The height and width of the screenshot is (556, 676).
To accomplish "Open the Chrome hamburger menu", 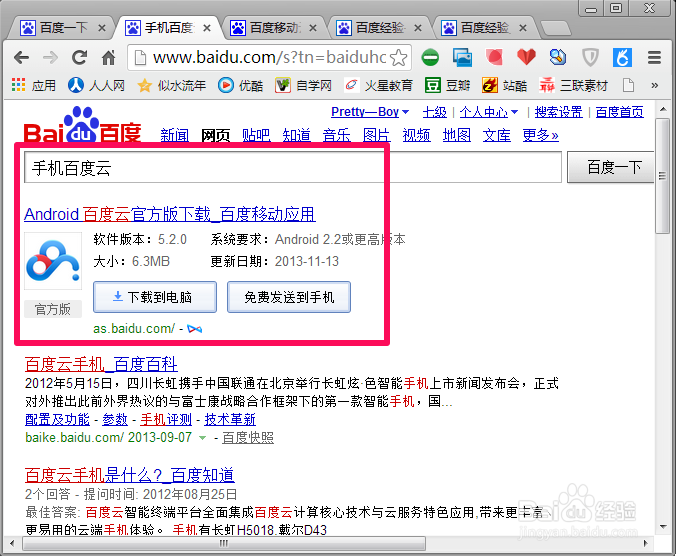I will point(654,57).
